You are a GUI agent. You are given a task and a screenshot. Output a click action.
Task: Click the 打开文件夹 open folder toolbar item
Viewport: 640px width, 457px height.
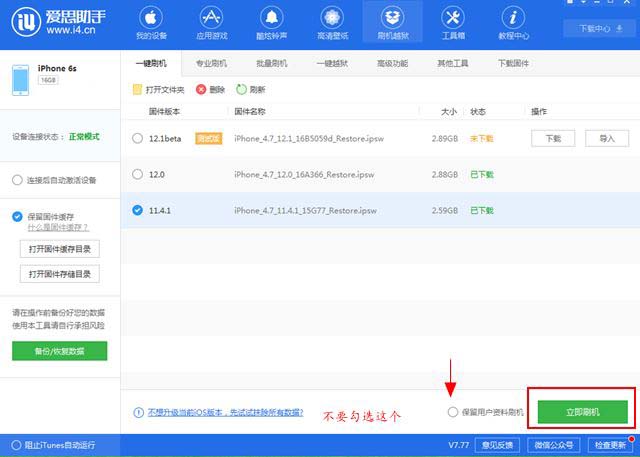(x=159, y=89)
